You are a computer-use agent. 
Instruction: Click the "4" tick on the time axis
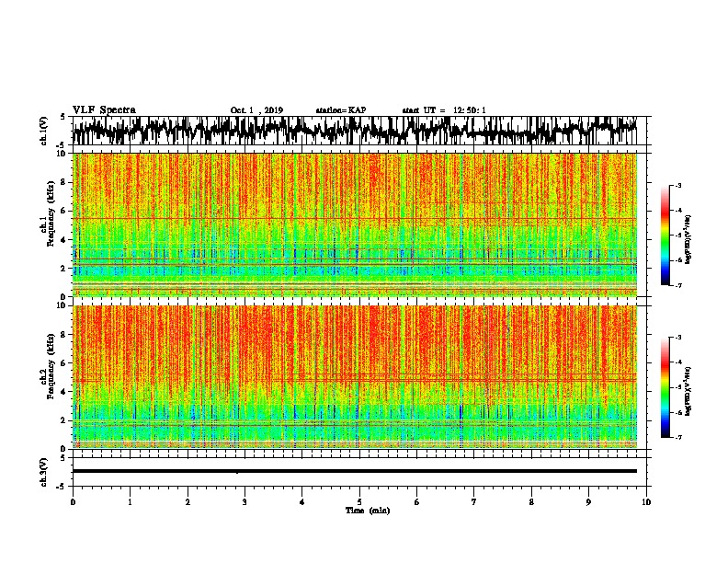click(x=302, y=502)
